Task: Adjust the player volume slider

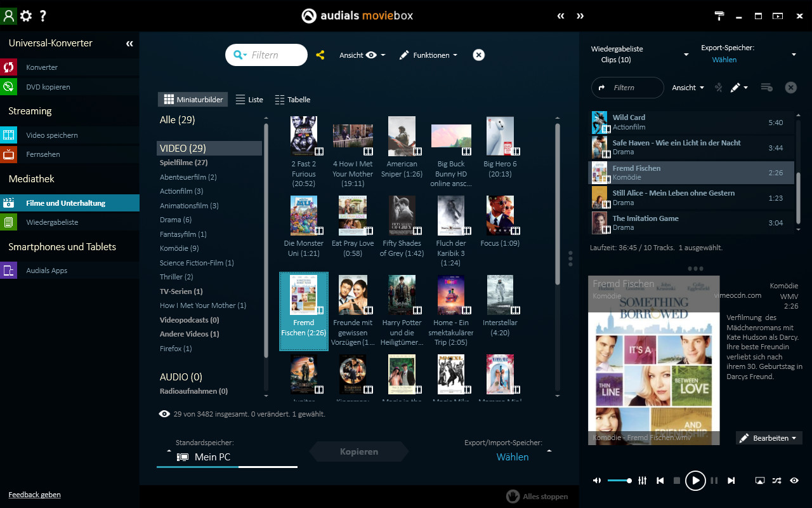Action: tap(619, 481)
